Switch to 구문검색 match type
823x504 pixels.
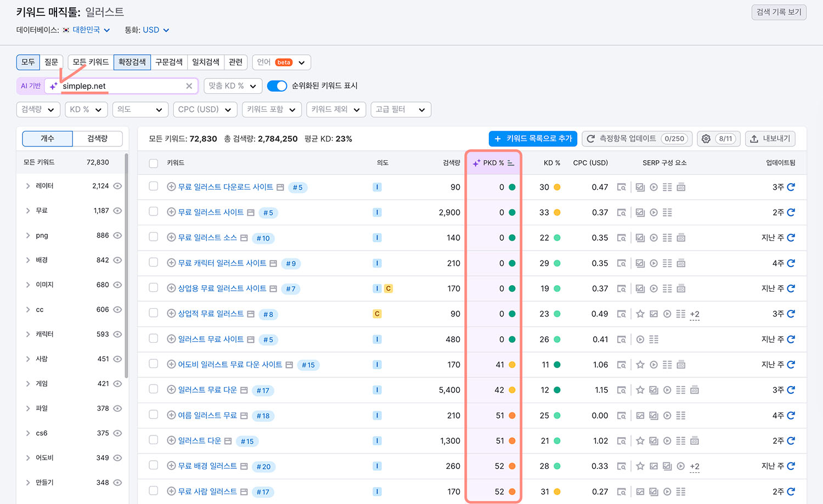(x=169, y=62)
